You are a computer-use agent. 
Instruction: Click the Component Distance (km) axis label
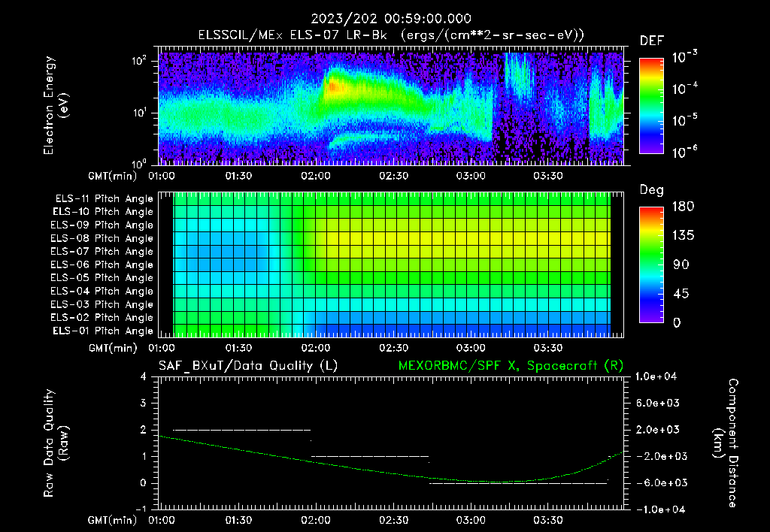(x=726, y=443)
